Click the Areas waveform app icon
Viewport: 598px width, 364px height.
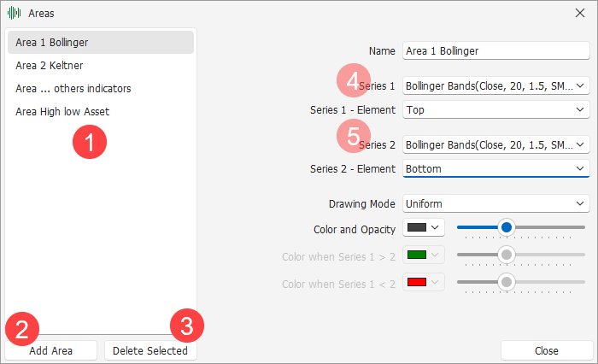(x=15, y=13)
